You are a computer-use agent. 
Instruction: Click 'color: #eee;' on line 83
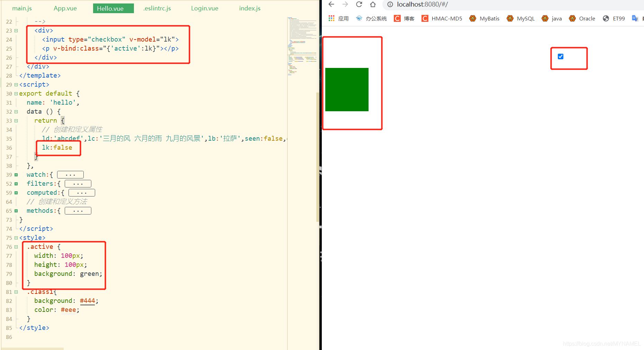57,310
